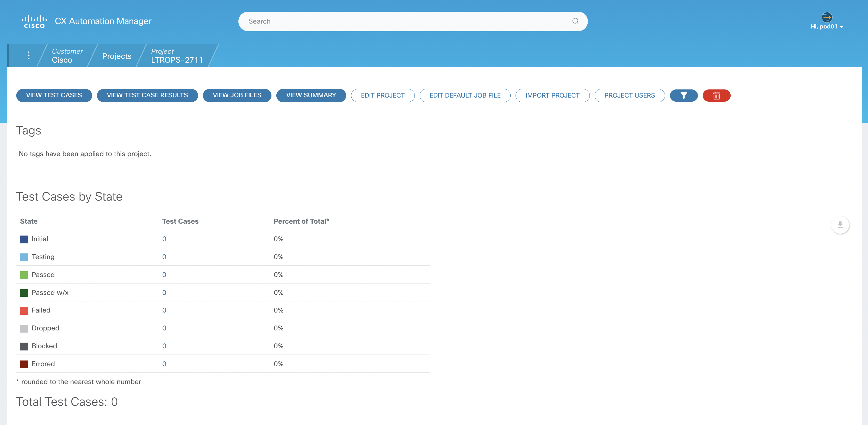Click into the Search field
This screenshot has width=868, height=425.
404,21
